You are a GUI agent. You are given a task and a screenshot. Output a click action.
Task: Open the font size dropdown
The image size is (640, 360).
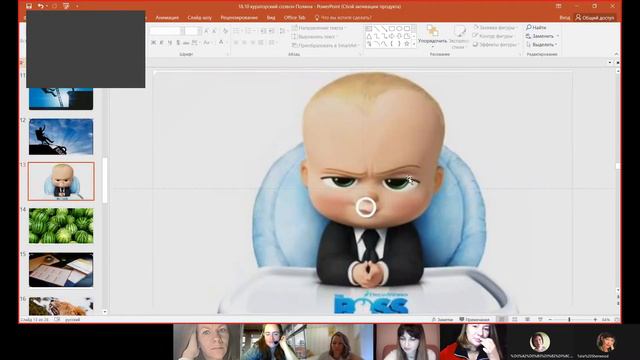(200, 31)
